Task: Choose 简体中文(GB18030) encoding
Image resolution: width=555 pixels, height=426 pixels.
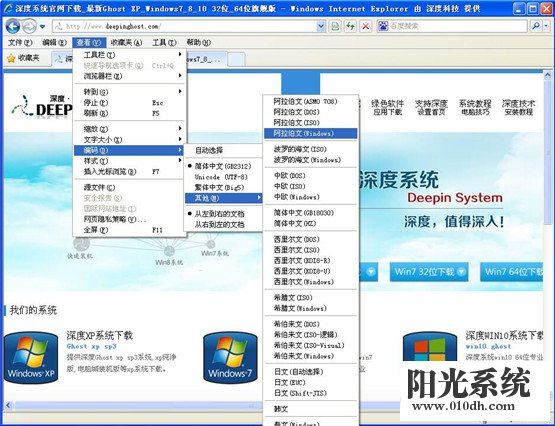Action: 311,213
